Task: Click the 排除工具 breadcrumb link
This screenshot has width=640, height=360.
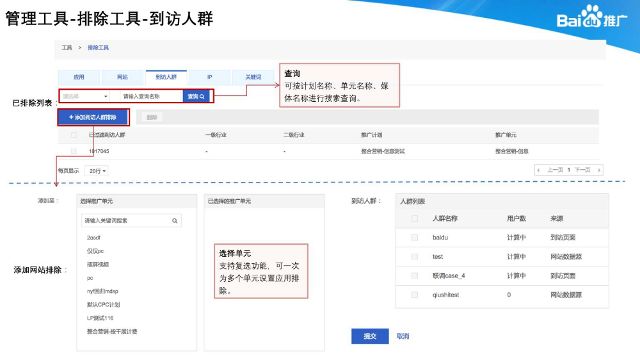Action: (98, 48)
